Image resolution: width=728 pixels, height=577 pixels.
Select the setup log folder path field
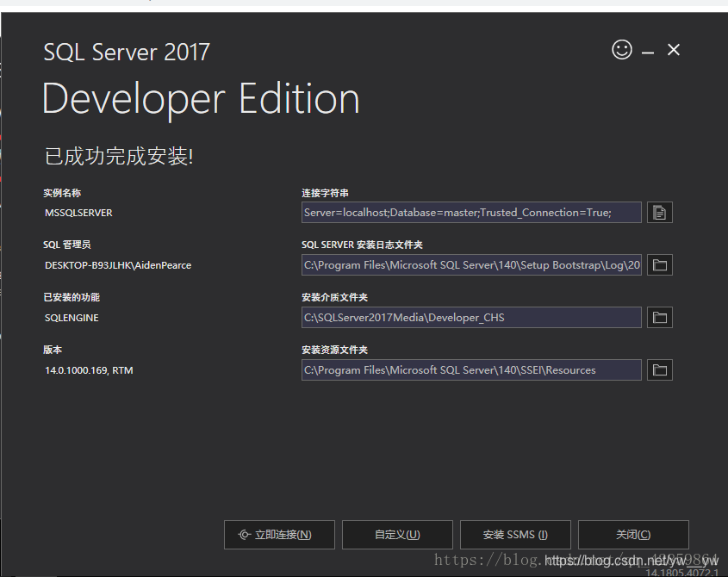pos(471,265)
